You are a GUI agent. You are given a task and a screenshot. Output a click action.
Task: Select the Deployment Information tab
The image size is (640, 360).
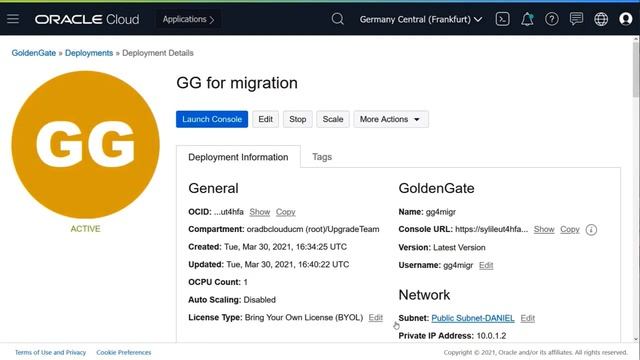(x=238, y=157)
